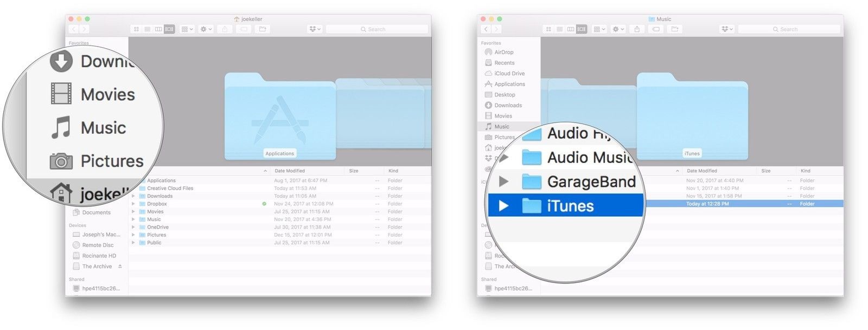Open the action gear menu in Music window

point(618,29)
